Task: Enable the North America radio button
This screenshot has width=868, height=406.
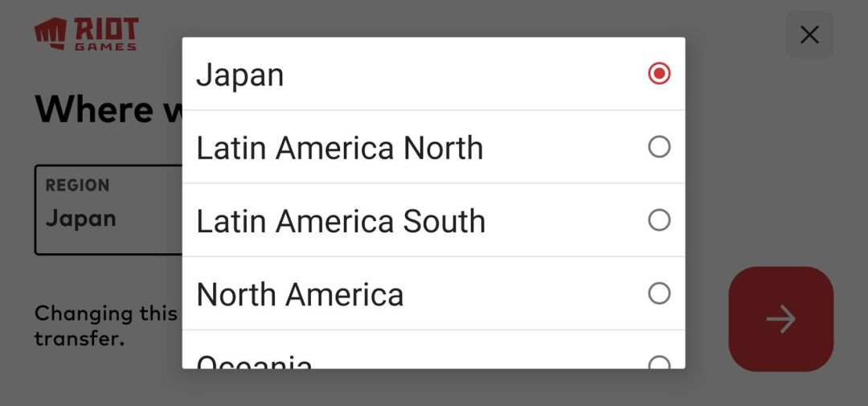Action: point(659,293)
